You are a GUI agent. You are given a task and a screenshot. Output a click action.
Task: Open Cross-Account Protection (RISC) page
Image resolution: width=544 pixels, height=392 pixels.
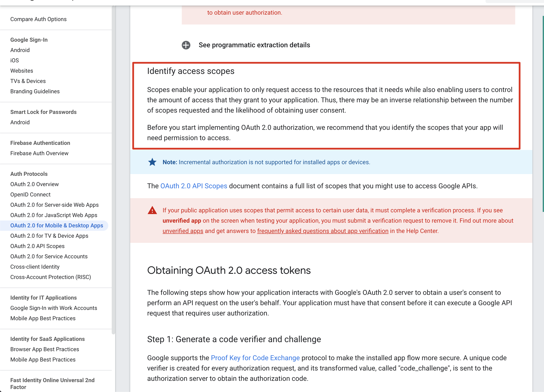(x=51, y=277)
